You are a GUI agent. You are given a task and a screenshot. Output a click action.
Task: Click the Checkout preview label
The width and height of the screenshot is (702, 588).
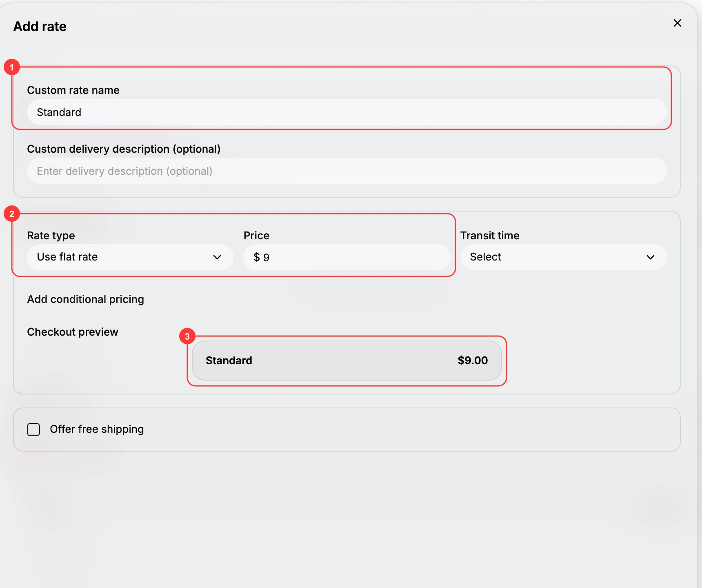coord(73,332)
